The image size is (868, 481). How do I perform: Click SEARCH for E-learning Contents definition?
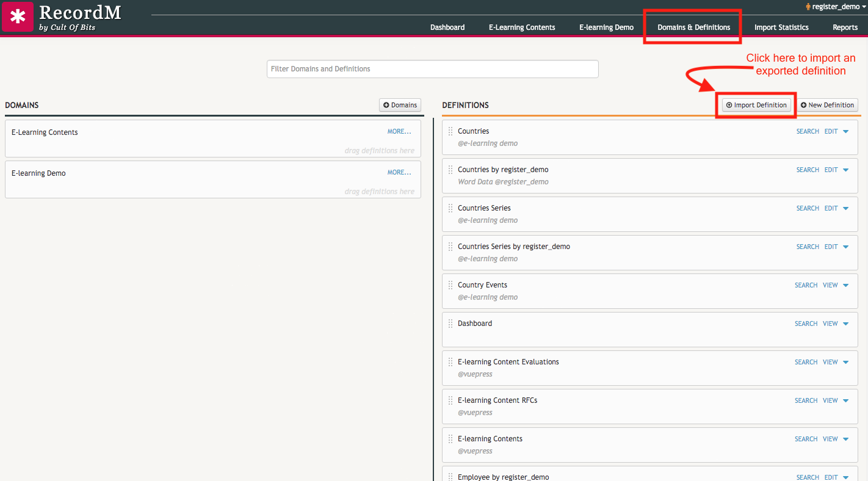tap(806, 439)
